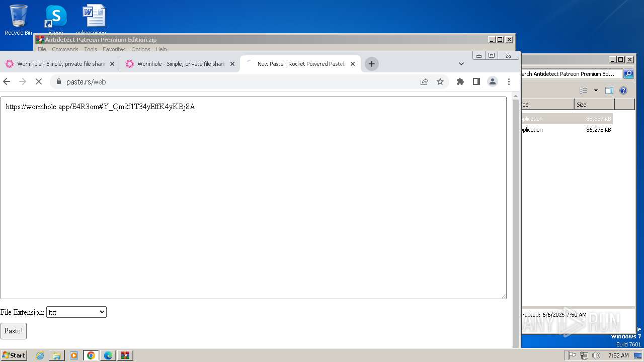Open WinRAR File menu

click(x=42, y=49)
